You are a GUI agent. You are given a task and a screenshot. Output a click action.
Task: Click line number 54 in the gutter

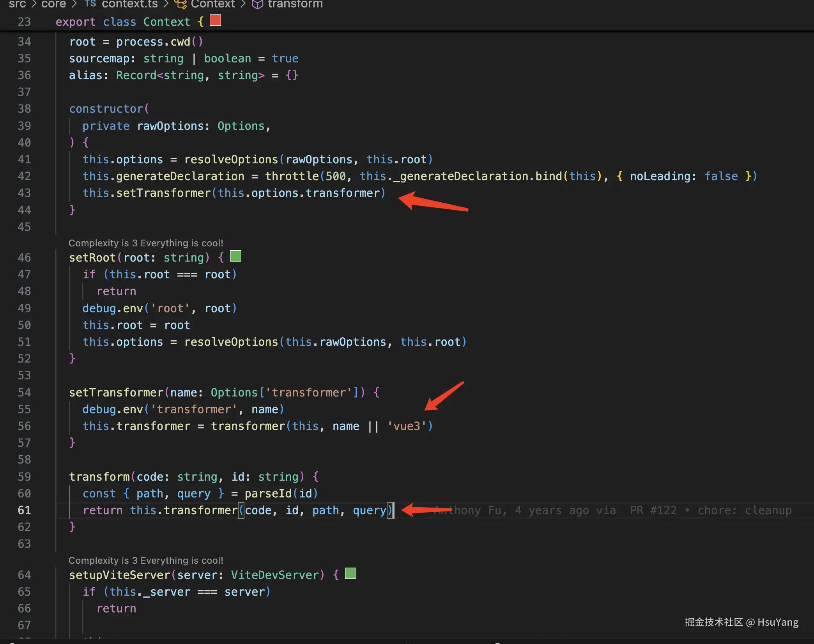click(24, 393)
